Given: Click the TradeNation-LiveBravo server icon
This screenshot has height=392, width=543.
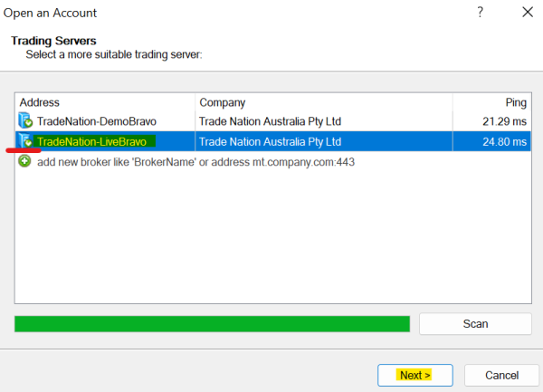Looking at the screenshot, I should pyautogui.click(x=25, y=140).
